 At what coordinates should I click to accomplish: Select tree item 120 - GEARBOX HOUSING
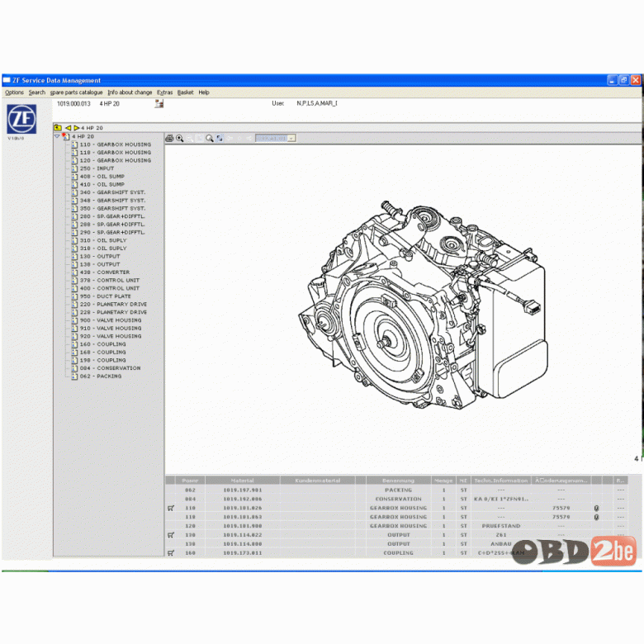click(116, 161)
